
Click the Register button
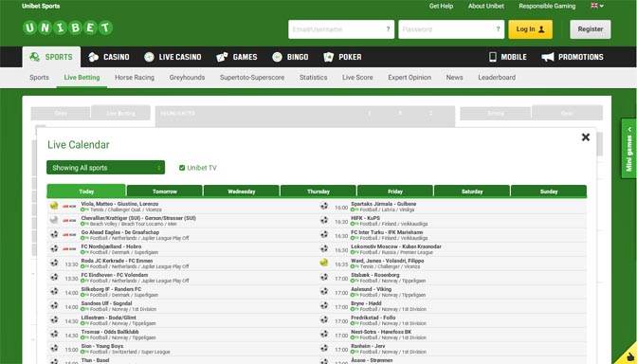tap(591, 29)
